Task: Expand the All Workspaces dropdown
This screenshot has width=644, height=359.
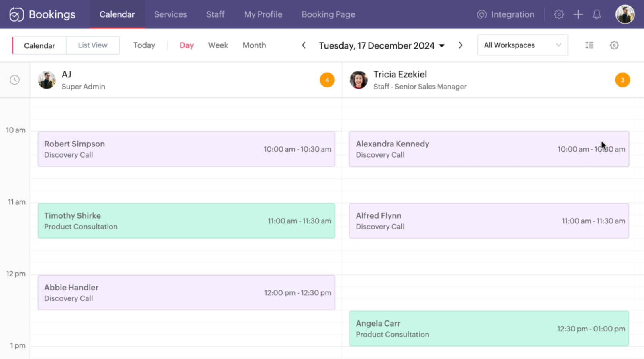Action: (522, 45)
